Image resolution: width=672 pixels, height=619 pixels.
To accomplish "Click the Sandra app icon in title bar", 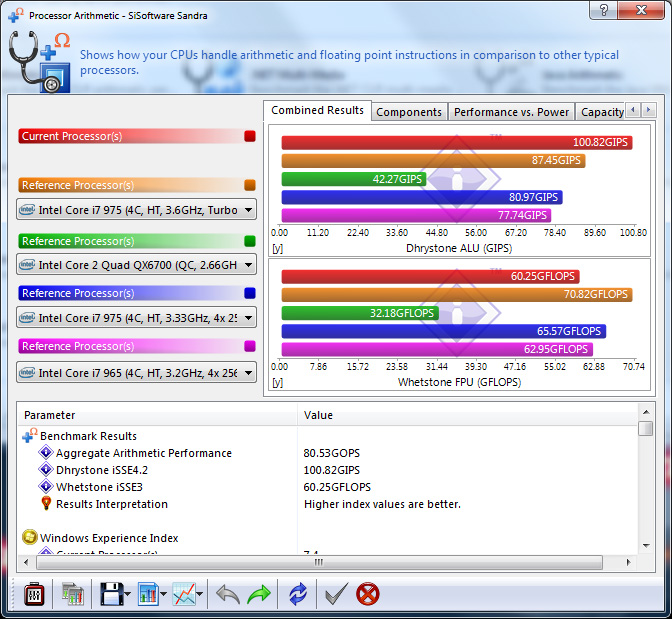I will point(15,15).
